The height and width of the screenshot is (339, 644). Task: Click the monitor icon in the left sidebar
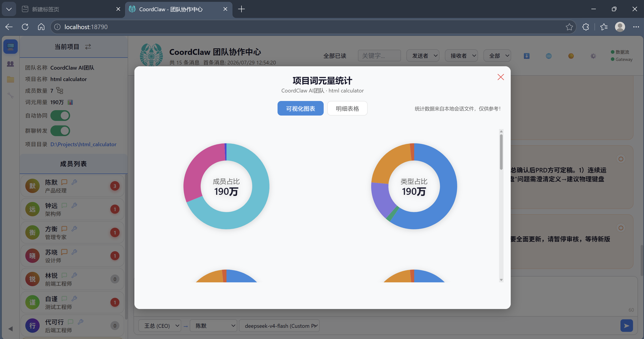coord(11,47)
